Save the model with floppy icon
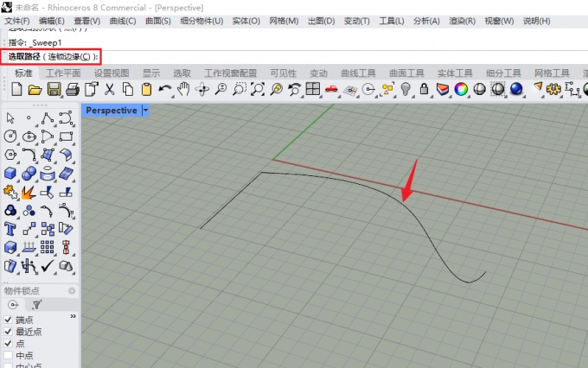 point(54,90)
